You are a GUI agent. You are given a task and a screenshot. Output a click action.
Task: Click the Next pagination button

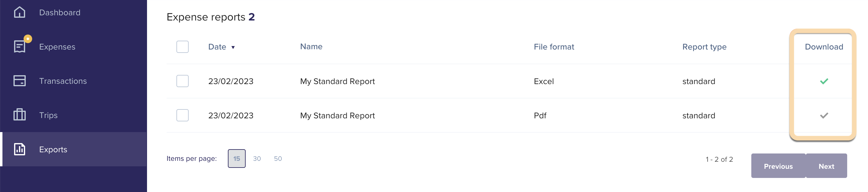pos(826,166)
